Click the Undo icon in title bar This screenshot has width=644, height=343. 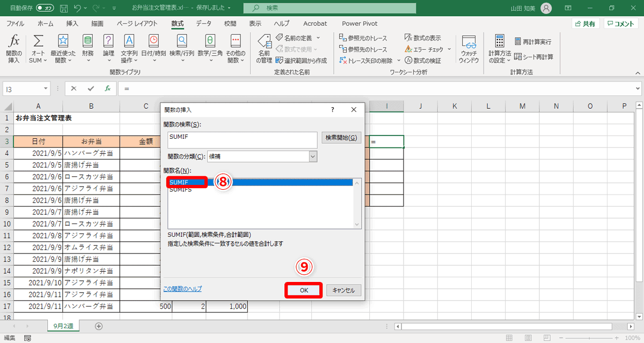[78, 9]
